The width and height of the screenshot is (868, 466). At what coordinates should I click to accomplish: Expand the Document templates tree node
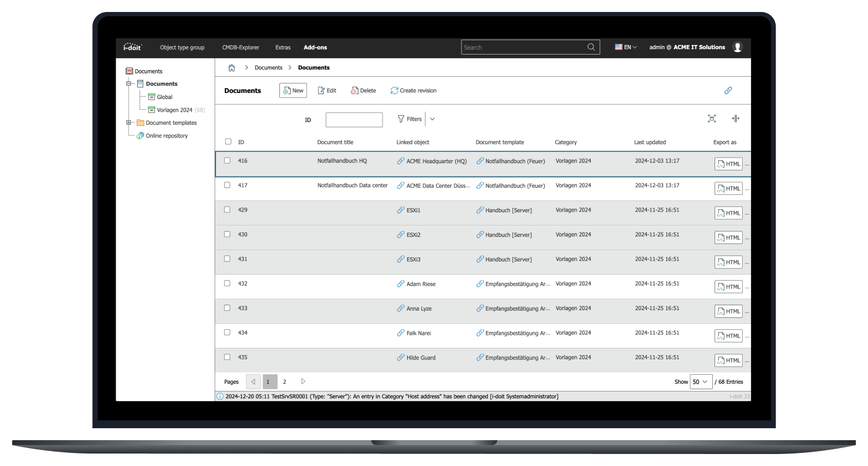coord(127,122)
